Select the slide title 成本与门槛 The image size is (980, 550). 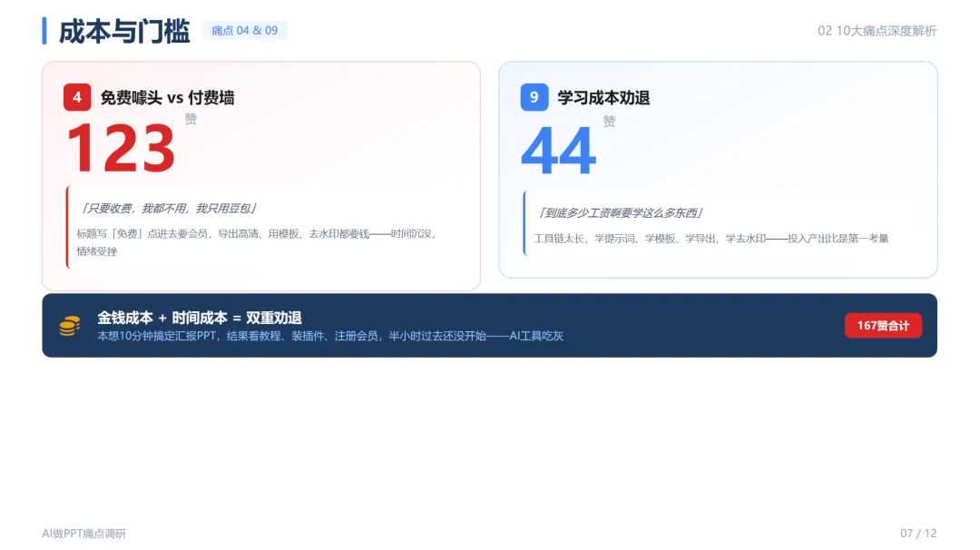124,31
